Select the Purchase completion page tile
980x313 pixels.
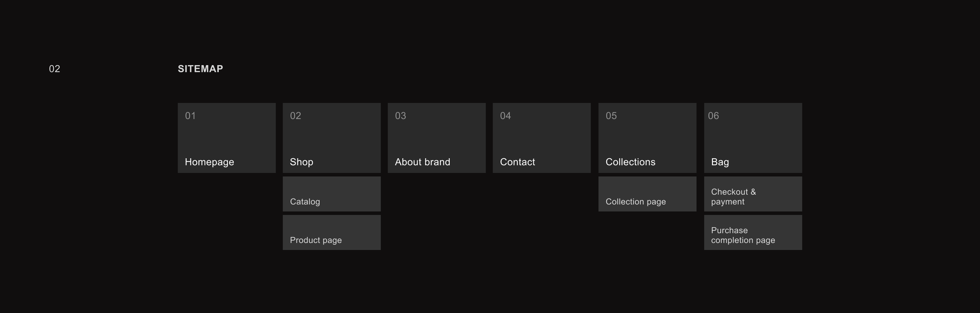click(753, 232)
